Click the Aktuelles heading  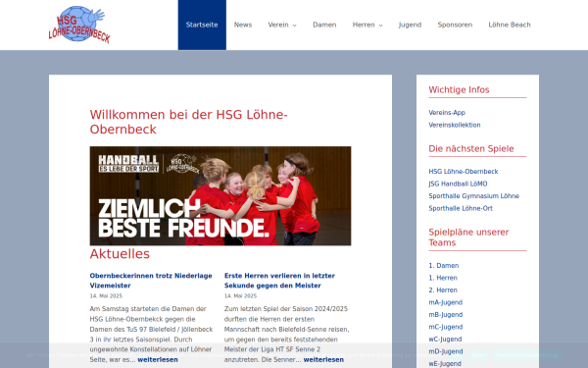coord(120,254)
